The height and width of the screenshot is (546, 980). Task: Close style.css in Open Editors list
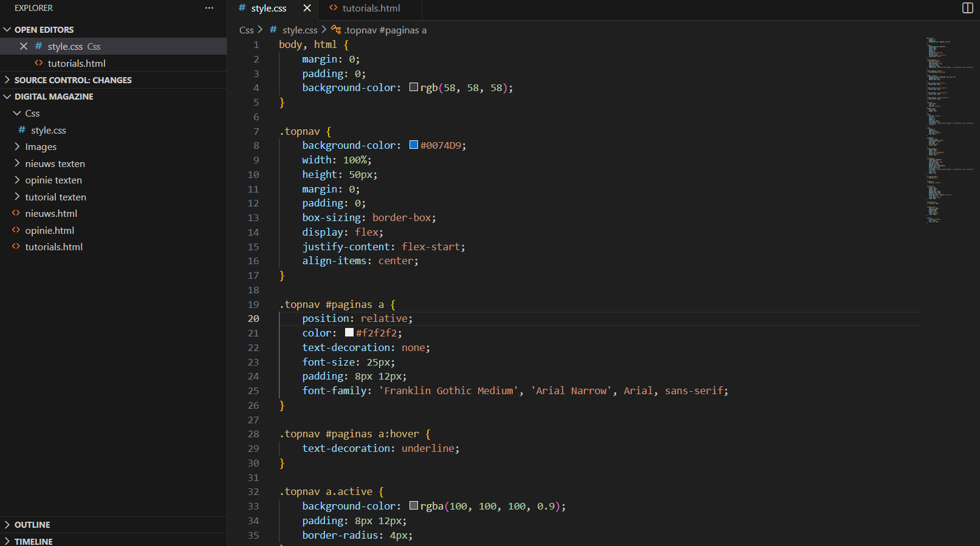coord(24,46)
